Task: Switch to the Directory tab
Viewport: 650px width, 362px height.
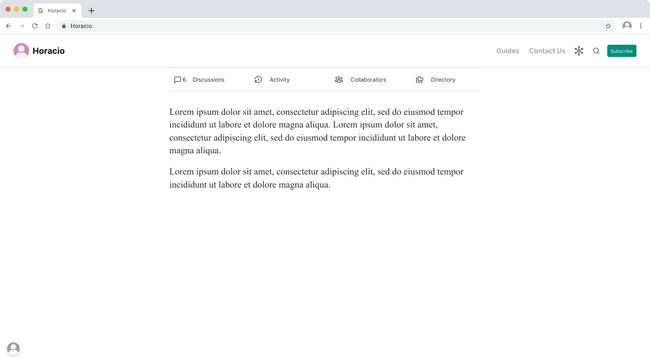Action: click(x=443, y=80)
